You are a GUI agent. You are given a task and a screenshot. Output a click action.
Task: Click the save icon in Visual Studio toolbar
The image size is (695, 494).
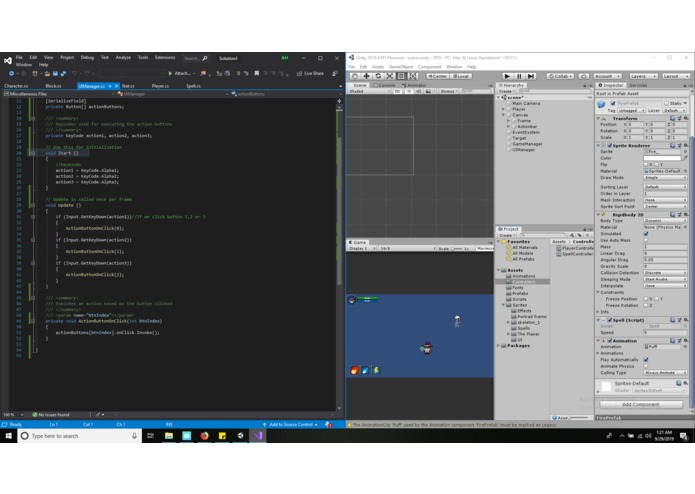[x=55, y=74]
